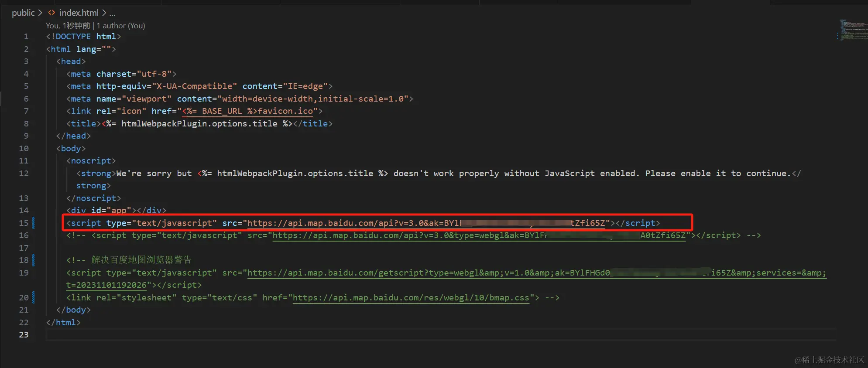Image resolution: width=868 pixels, height=368 pixels.
Task: Open the api.map.baidu.com/api?v=3.0&ak URL on line 15
Action: [x=426, y=223]
